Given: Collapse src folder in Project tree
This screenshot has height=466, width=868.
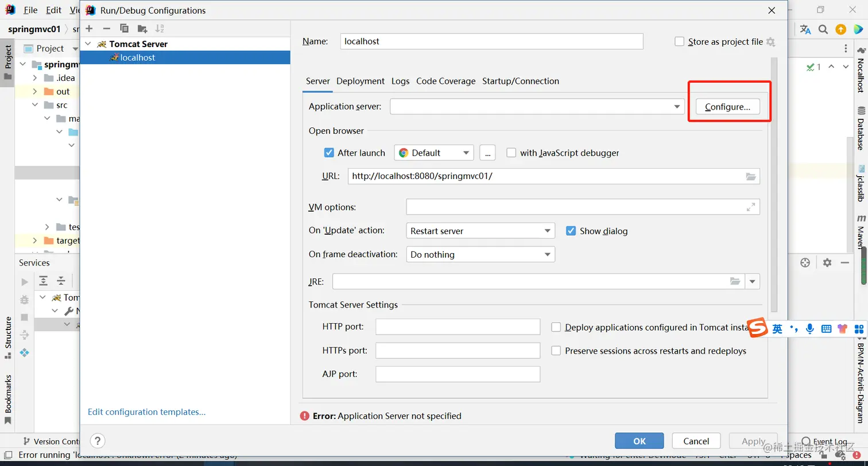Looking at the screenshot, I should click(34, 105).
